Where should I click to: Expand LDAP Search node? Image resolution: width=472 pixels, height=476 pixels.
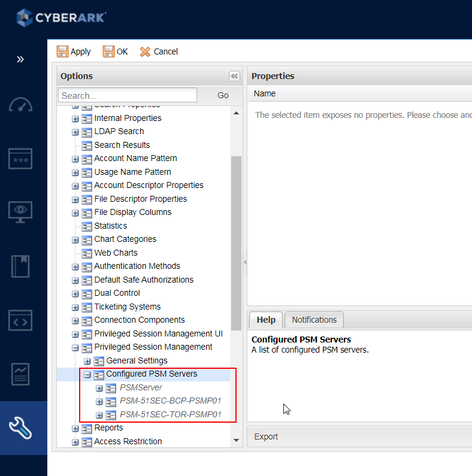pos(75,132)
